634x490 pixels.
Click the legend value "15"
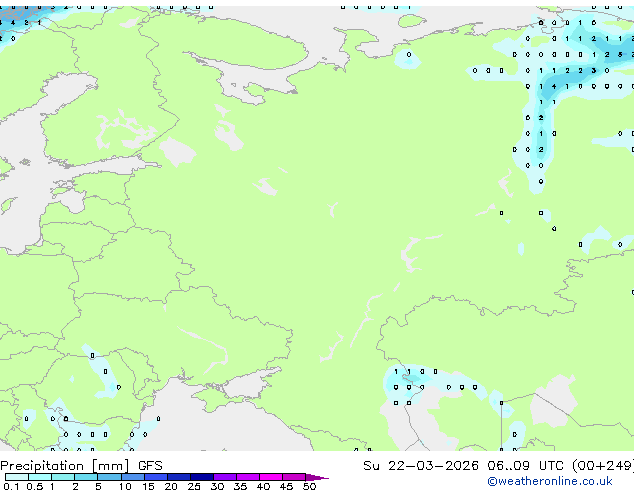[x=148, y=486]
